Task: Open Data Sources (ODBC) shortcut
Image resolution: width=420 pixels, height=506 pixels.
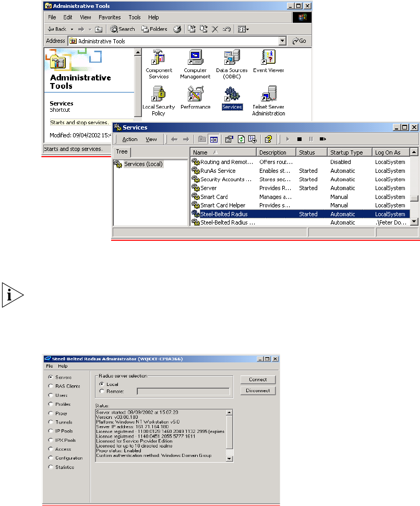Action: (x=232, y=64)
